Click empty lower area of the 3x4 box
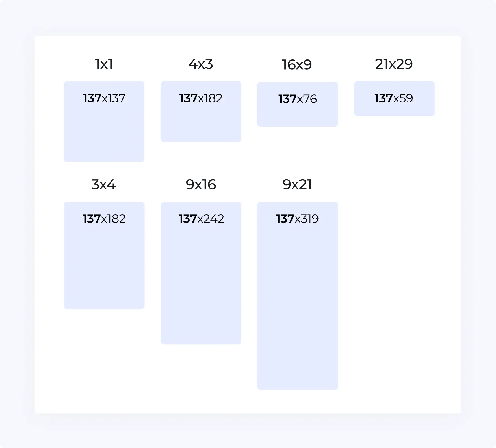The image size is (496, 448). click(x=104, y=277)
